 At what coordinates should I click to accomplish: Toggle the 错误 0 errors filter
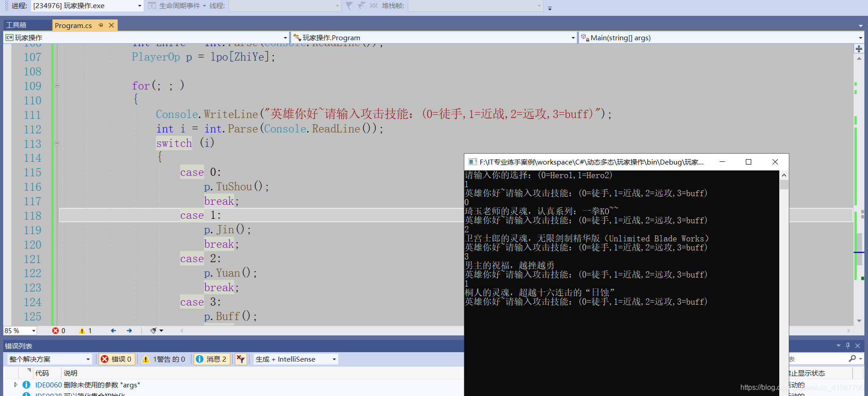click(x=117, y=359)
